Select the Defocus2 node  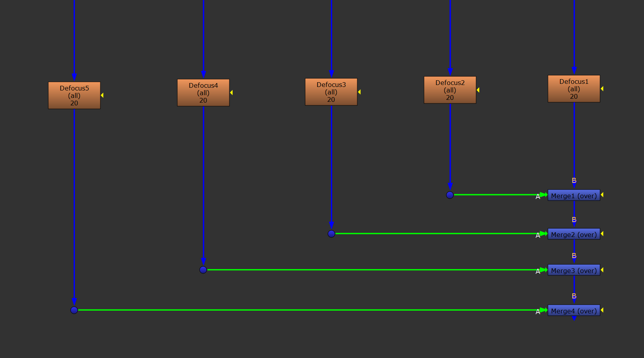click(x=450, y=90)
